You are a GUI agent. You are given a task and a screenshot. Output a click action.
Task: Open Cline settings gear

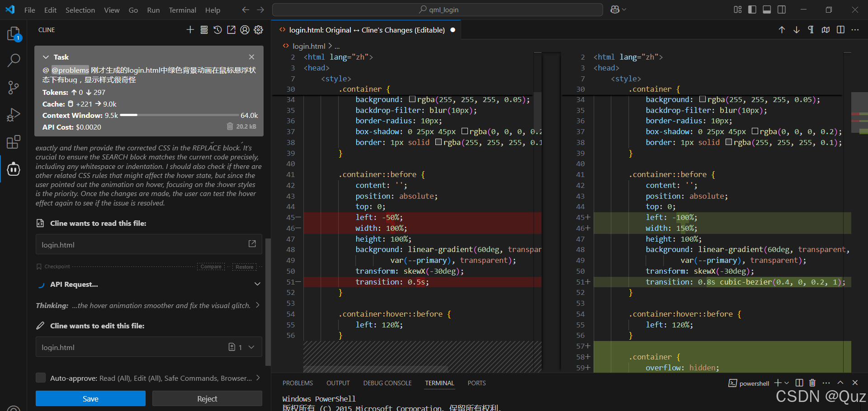259,30
